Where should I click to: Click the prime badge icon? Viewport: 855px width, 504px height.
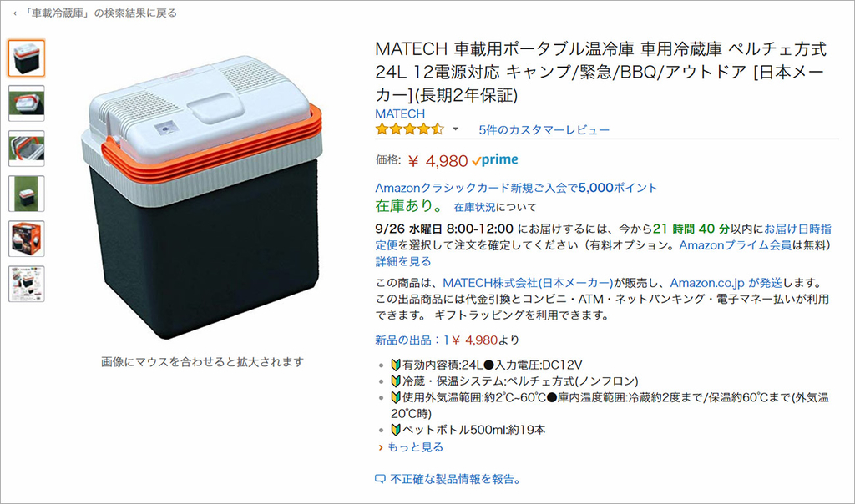495,160
